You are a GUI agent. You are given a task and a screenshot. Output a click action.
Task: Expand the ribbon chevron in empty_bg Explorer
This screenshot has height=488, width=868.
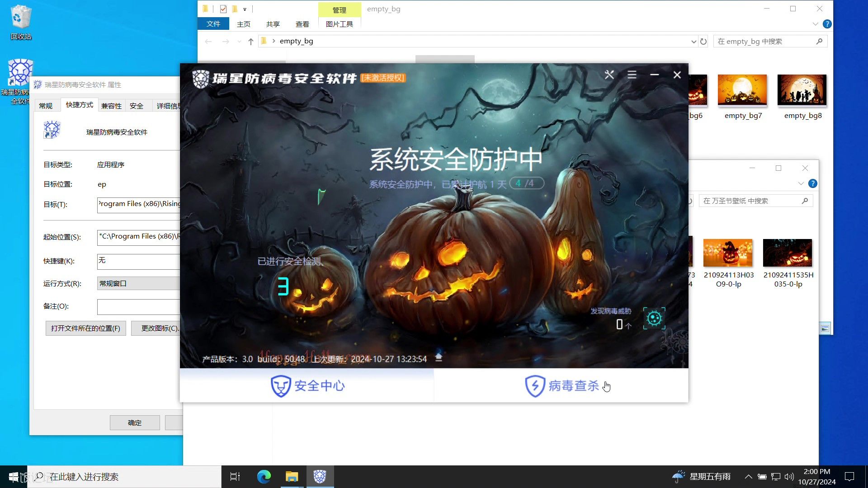coord(815,24)
